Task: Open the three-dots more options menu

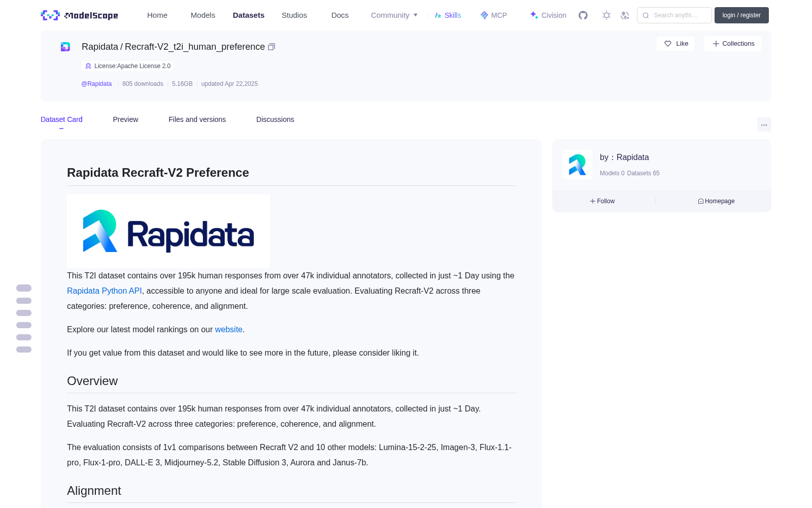Action: pos(764,124)
